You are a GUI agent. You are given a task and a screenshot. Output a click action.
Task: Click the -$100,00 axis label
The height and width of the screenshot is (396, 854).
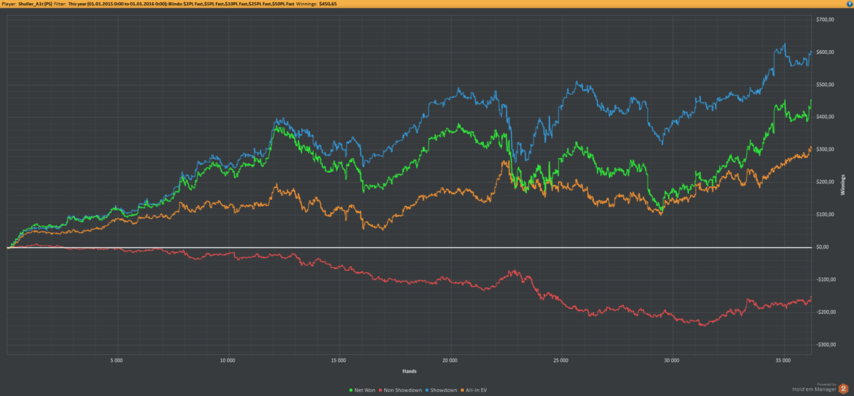[825, 279]
